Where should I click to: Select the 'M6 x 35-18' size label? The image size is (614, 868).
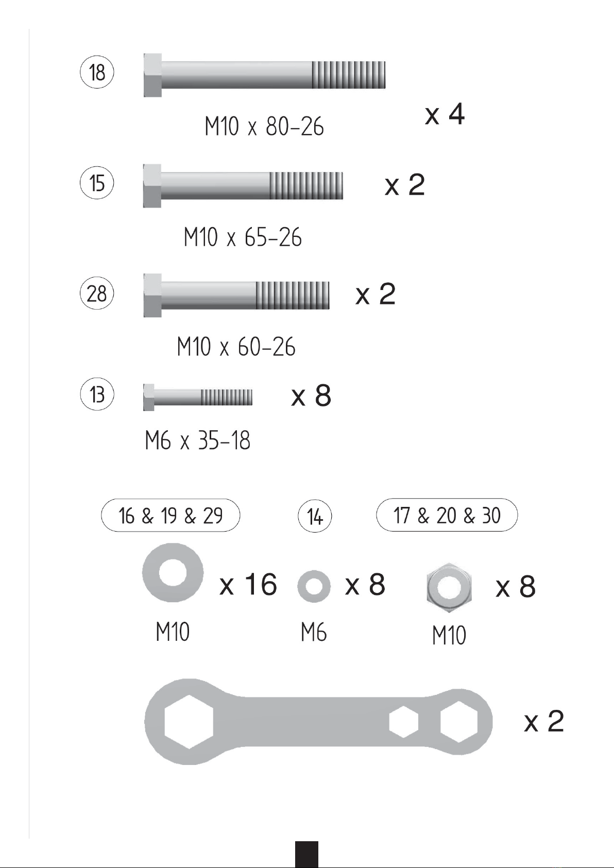click(x=198, y=441)
